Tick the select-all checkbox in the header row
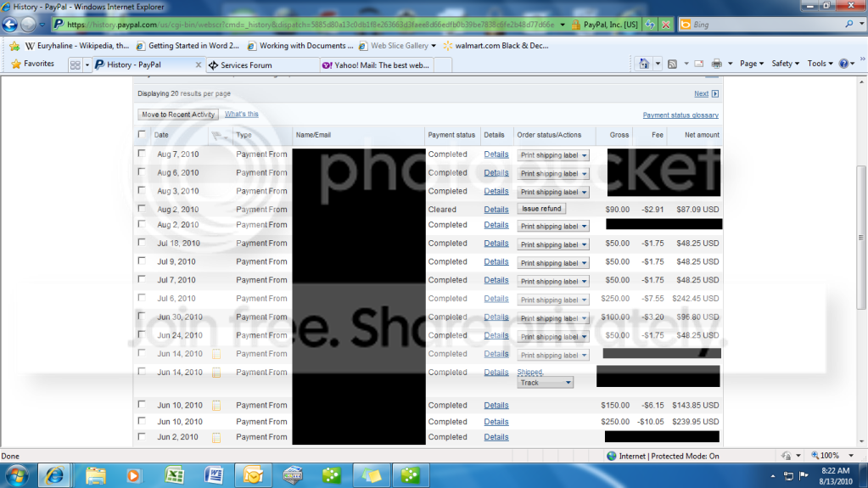 coord(142,134)
